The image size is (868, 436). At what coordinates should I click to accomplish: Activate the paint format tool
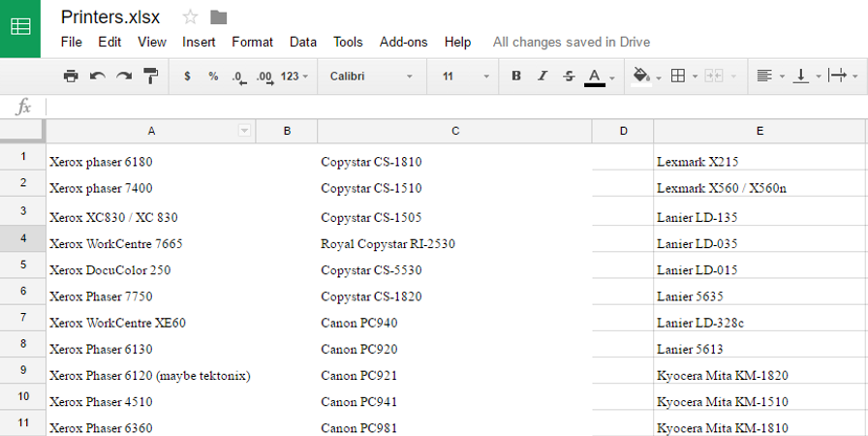151,76
